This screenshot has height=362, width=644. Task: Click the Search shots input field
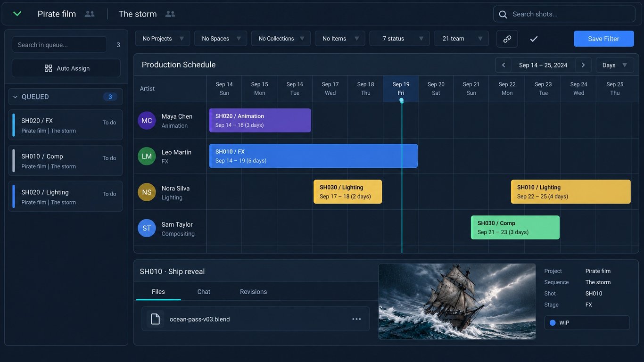[x=564, y=14]
